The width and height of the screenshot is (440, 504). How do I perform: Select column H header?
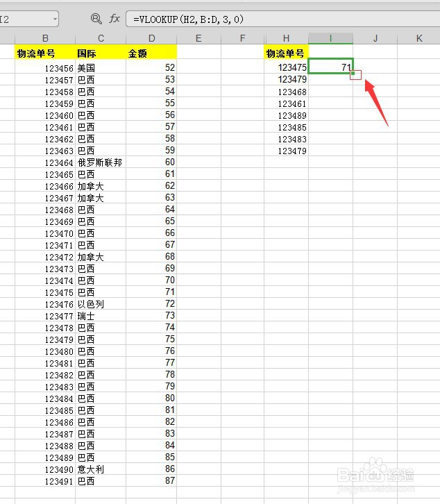tap(286, 39)
